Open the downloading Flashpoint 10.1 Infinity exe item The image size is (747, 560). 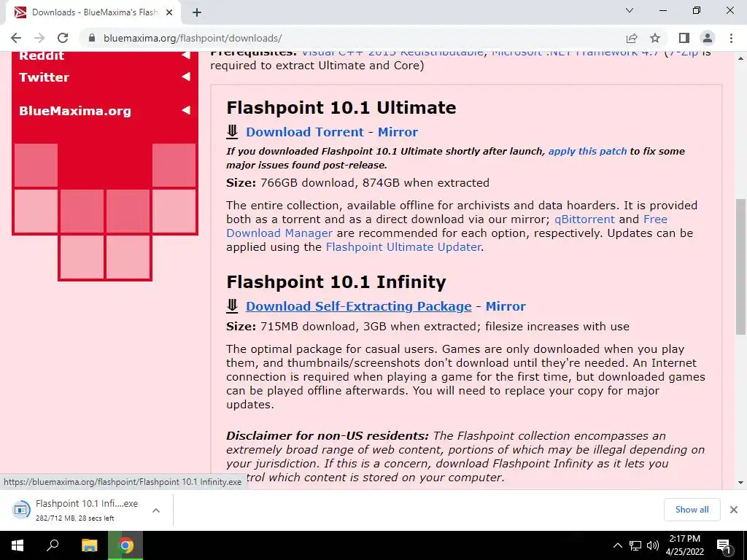[76, 510]
